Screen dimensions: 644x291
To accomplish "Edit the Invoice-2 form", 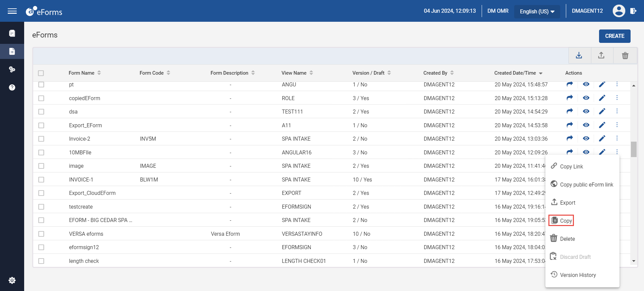I will [602, 138].
